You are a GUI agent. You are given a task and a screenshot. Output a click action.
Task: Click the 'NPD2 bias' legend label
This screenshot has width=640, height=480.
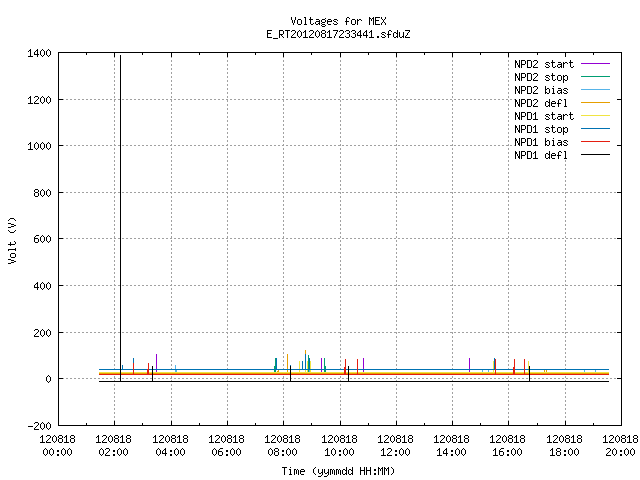pyautogui.click(x=541, y=90)
